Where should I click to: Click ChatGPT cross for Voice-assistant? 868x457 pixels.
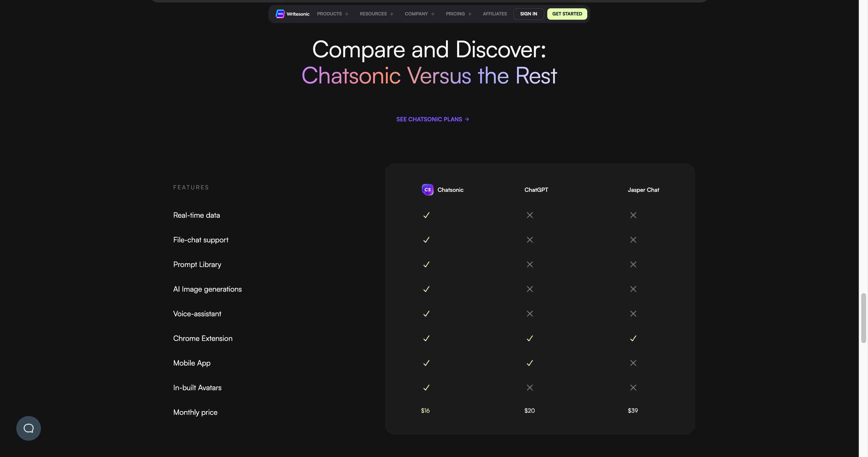[x=530, y=313]
